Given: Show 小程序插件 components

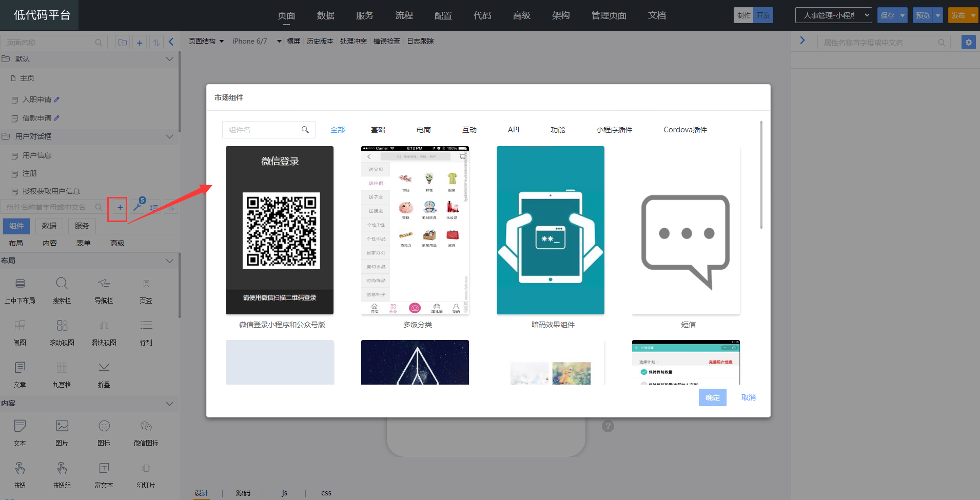Looking at the screenshot, I should pos(614,130).
